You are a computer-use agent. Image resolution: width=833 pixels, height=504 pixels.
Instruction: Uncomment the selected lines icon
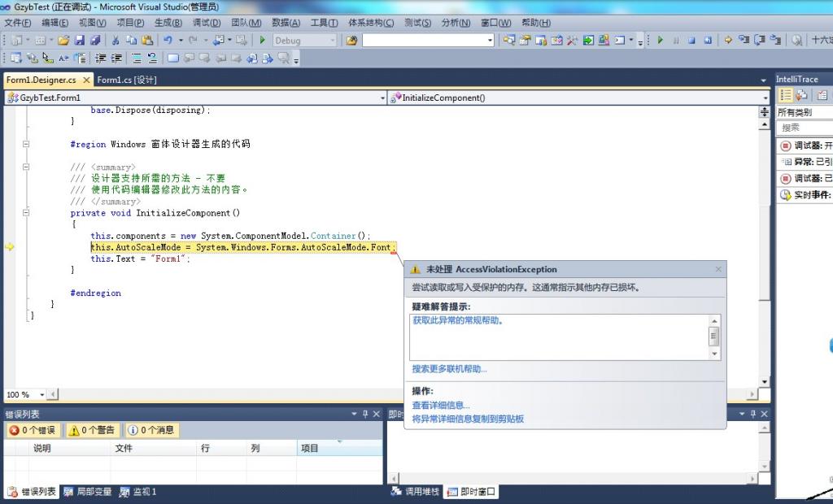(x=152, y=59)
